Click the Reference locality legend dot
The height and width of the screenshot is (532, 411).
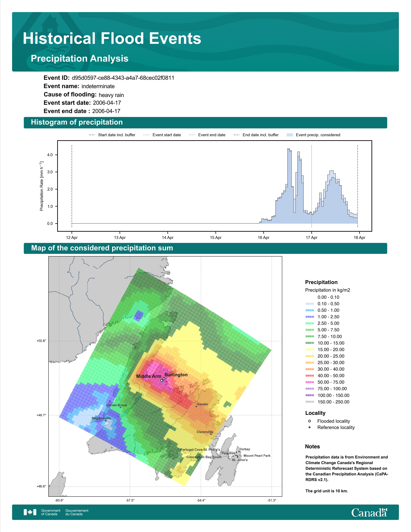click(x=309, y=427)
